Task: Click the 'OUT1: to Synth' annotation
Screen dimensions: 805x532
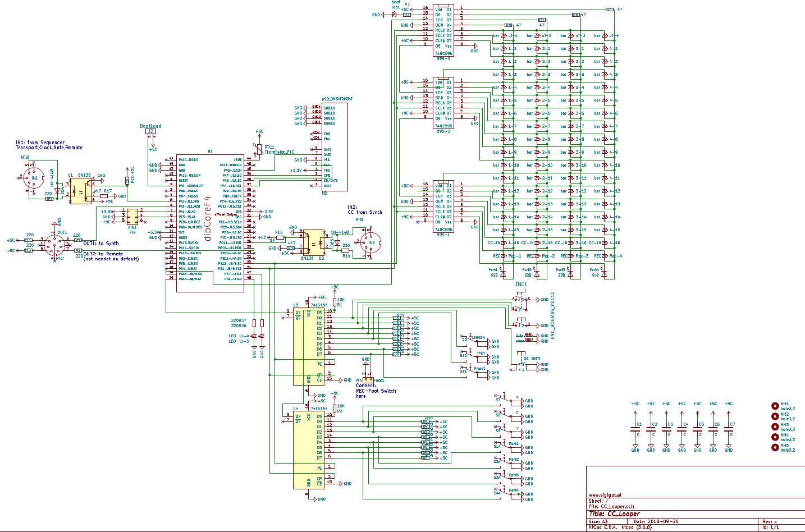Action: pyautogui.click(x=101, y=244)
